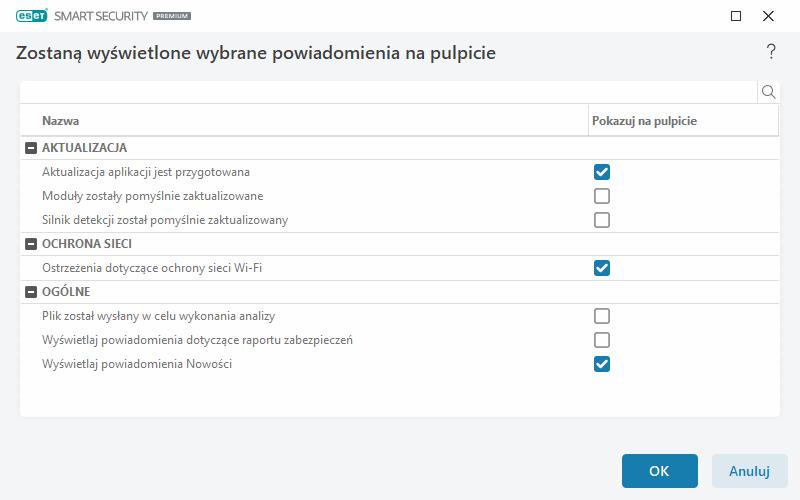Collapse the AKTUALIZACJA section
Viewport: 800px width, 500px height.
coord(31,148)
